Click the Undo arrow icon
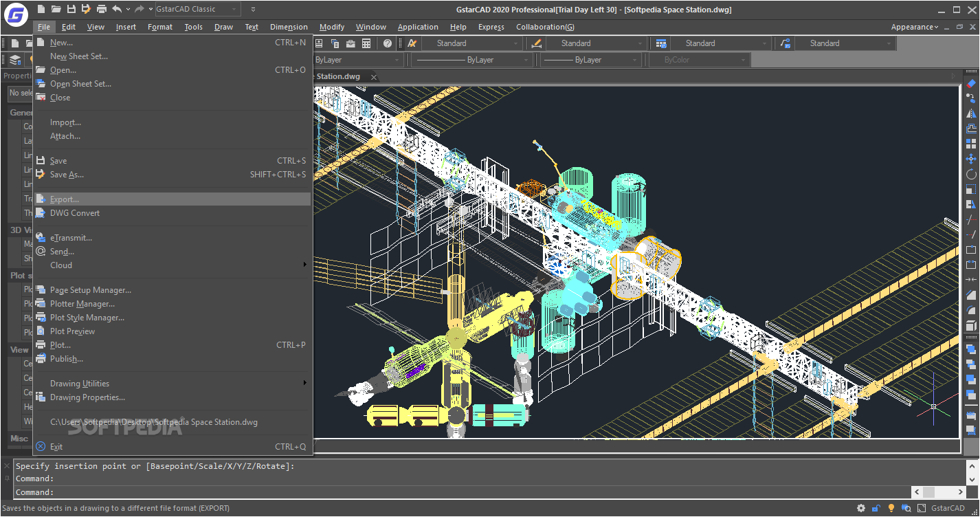 pos(117,9)
